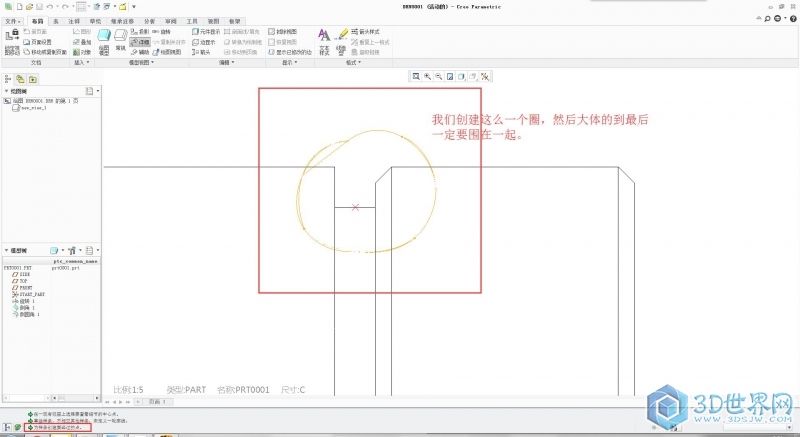Switch to the 视图 View ribbon tab
Image resolution: width=800 pixels, height=437 pixels.
[213, 21]
